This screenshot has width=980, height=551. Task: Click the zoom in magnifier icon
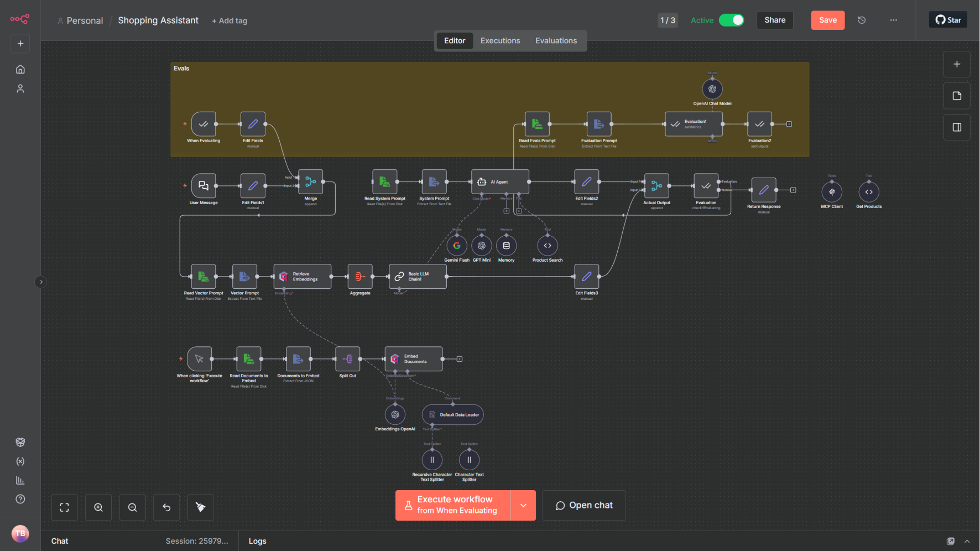click(98, 507)
